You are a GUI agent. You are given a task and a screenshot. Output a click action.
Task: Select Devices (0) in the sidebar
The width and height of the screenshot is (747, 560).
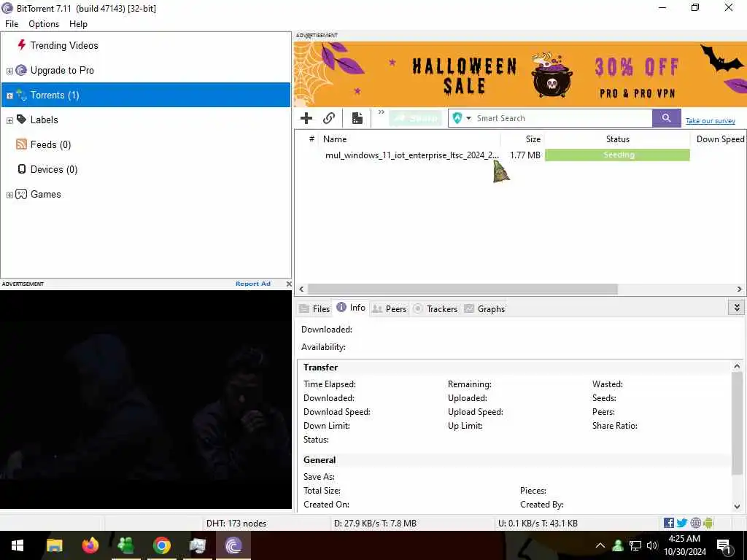tap(54, 169)
